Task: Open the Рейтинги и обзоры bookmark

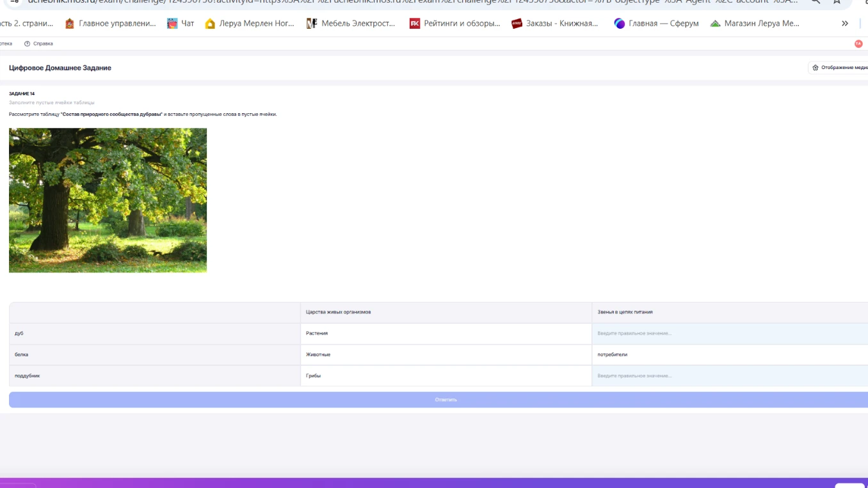Action: [455, 24]
